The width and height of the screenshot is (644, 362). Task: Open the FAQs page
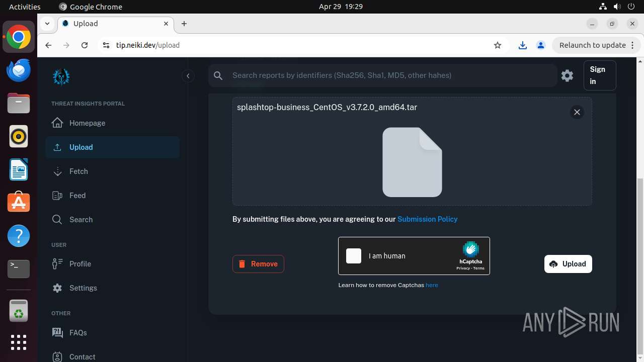point(112,333)
